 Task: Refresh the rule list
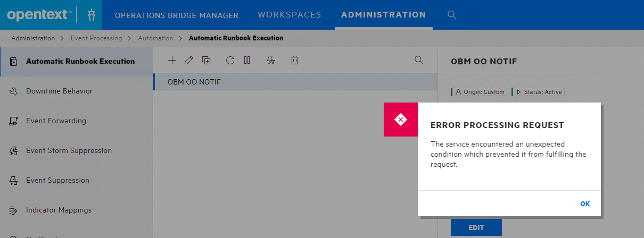[x=230, y=60]
